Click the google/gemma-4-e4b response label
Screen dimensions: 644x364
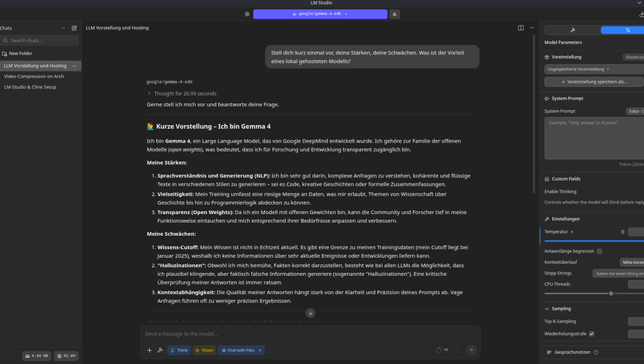[x=170, y=82]
